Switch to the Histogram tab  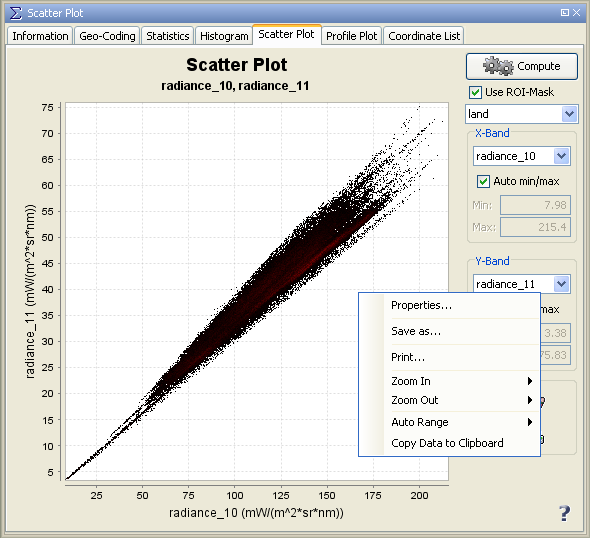click(224, 36)
